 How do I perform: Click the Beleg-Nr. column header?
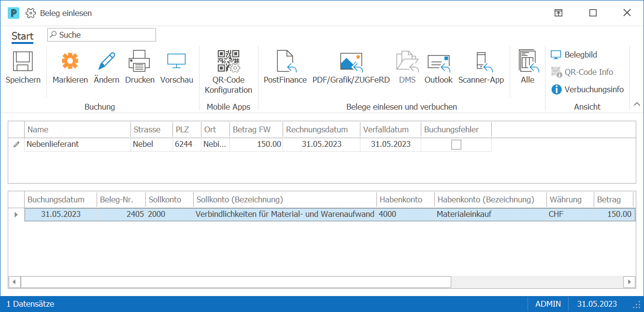tap(121, 199)
